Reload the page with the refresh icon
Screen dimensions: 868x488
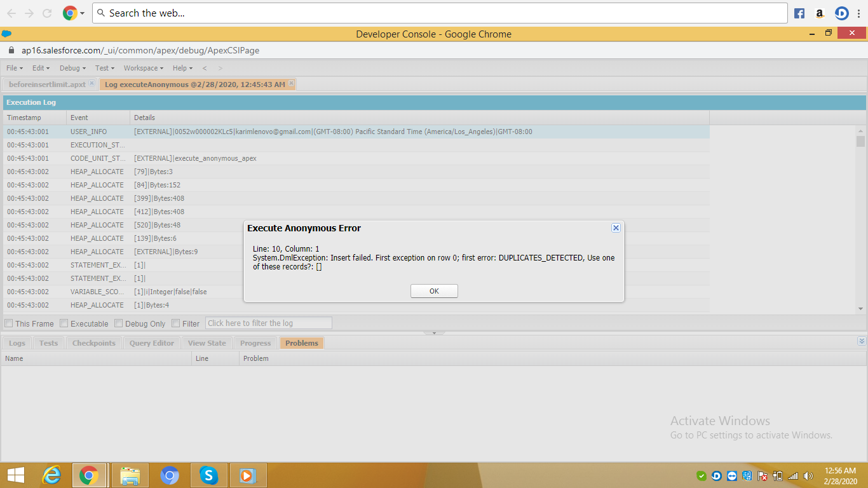(x=47, y=13)
